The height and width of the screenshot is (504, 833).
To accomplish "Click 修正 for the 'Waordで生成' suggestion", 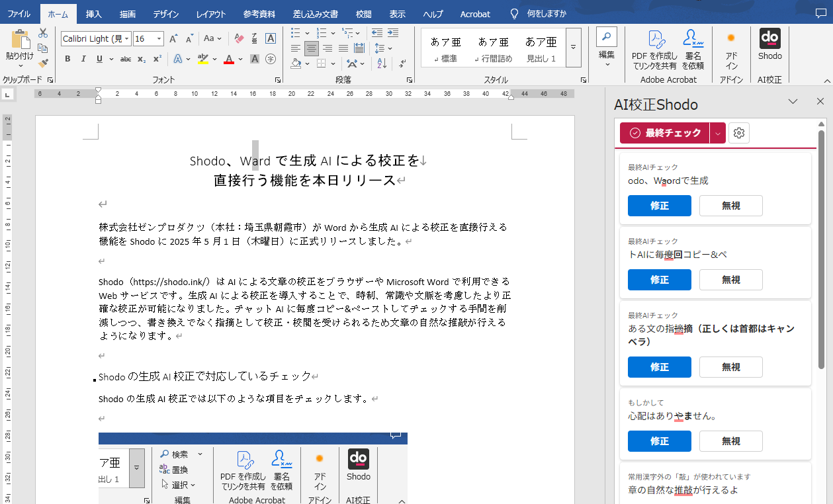I will pos(659,206).
